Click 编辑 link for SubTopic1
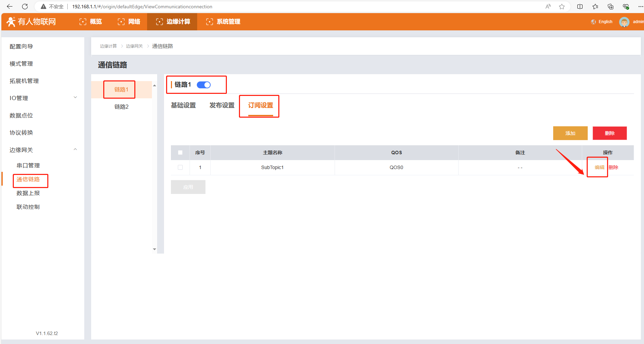 [599, 167]
